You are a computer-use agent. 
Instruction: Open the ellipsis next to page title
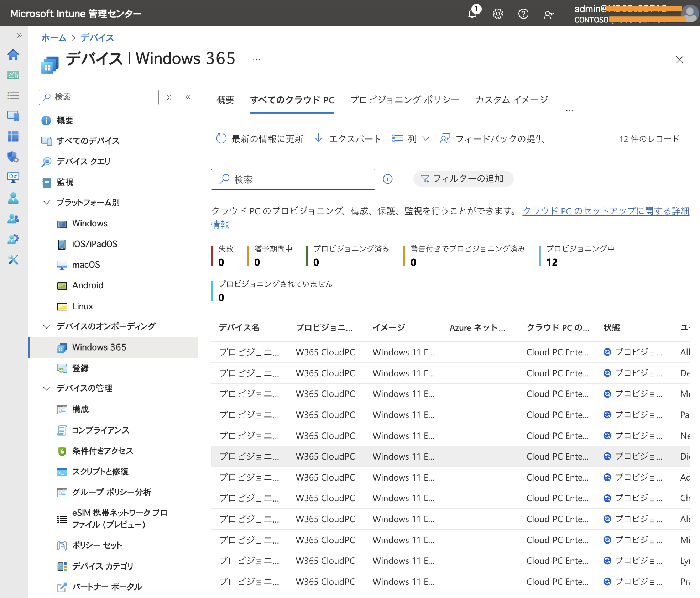tap(256, 60)
